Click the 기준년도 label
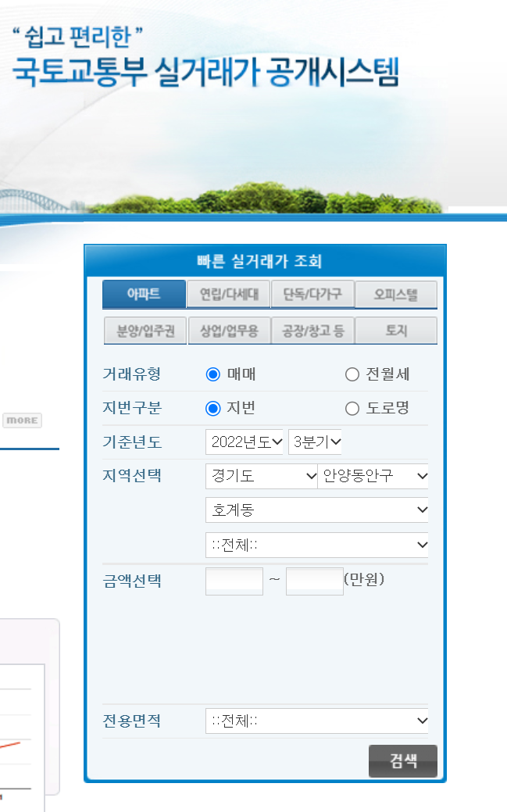The width and height of the screenshot is (507, 812). [x=132, y=442]
